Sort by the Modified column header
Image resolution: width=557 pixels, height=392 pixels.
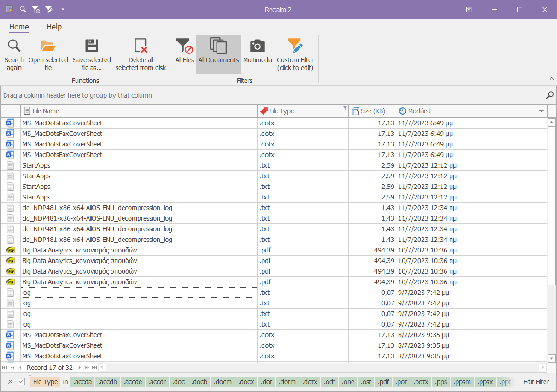pos(472,111)
